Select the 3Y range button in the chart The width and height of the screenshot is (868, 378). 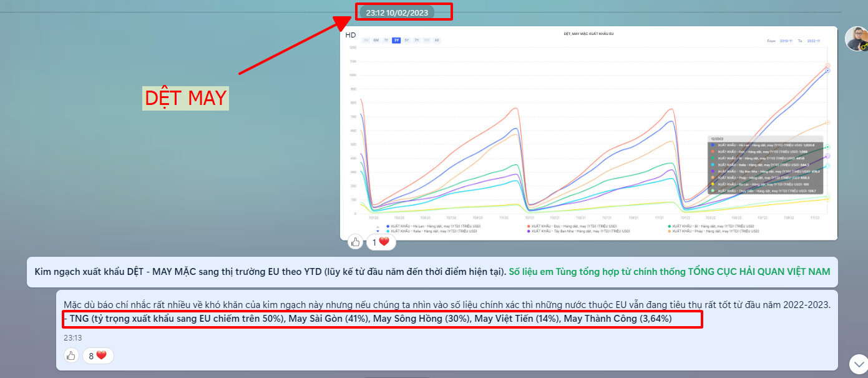click(x=396, y=40)
